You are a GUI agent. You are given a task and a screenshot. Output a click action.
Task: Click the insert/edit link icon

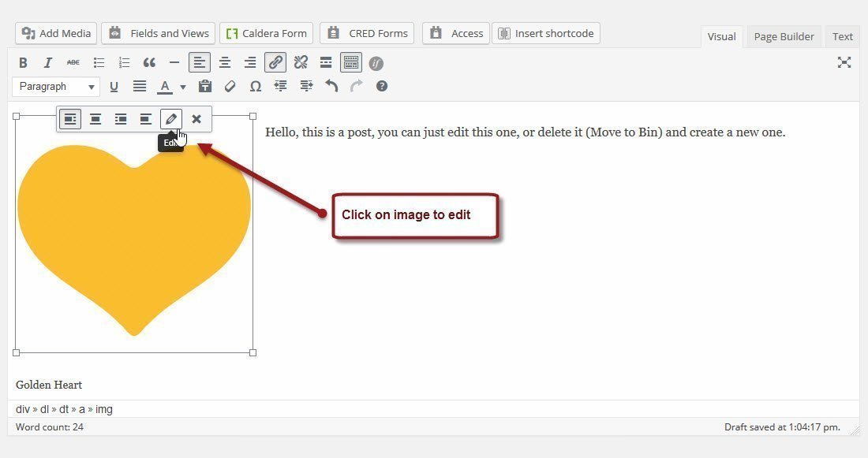click(x=275, y=63)
